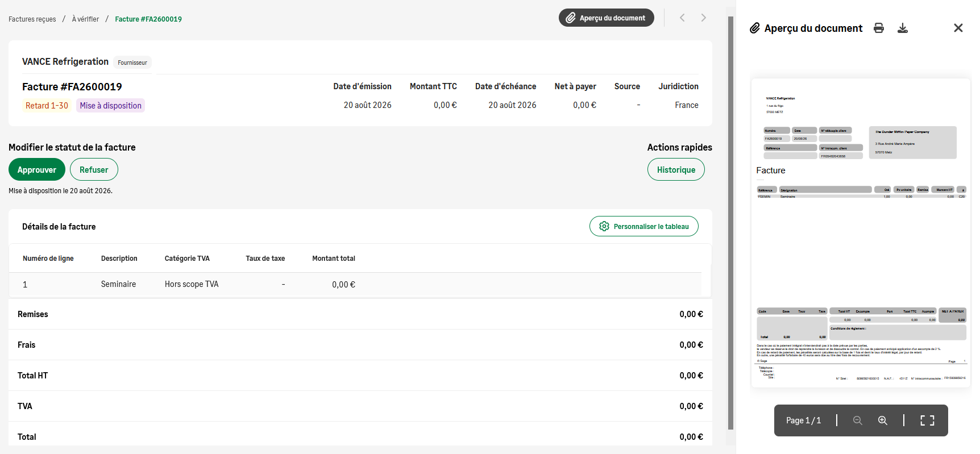This screenshot has width=980, height=454.
Task: Print the document preview
Action: click(x=879, y=28)
